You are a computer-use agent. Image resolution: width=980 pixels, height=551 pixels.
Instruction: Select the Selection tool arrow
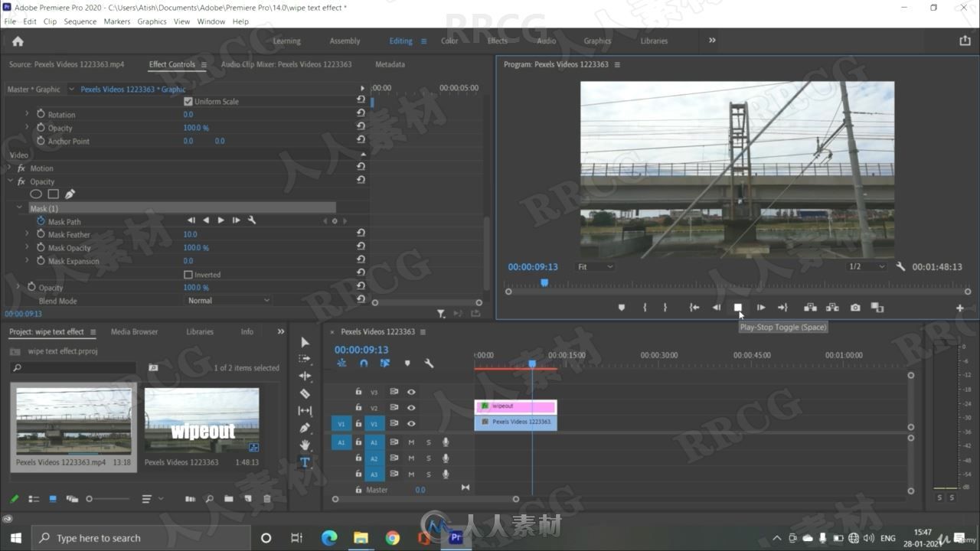pyautogui.click(x=305, y=342)
